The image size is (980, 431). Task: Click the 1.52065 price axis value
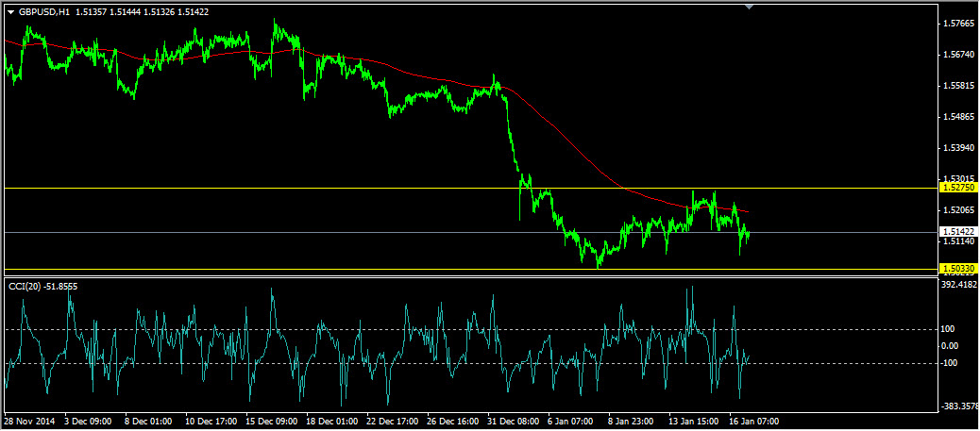click(x=960, y=210)
